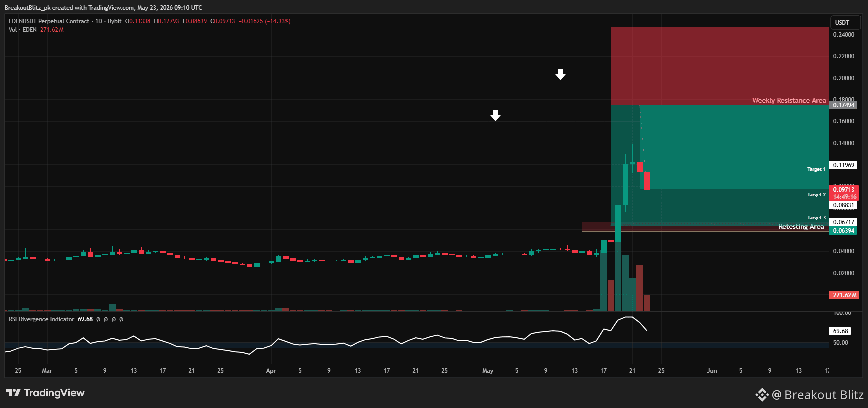Click the low price value 0.08639
This screenshot has height=408, width=868.
pyautogui.click(x=196, y=21)
